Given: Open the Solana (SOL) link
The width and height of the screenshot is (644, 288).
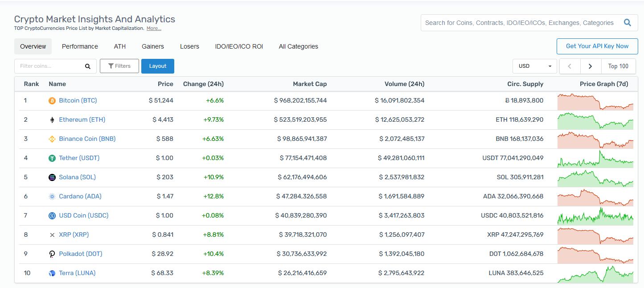Looking at the screenshot, I should click(78, 177).
